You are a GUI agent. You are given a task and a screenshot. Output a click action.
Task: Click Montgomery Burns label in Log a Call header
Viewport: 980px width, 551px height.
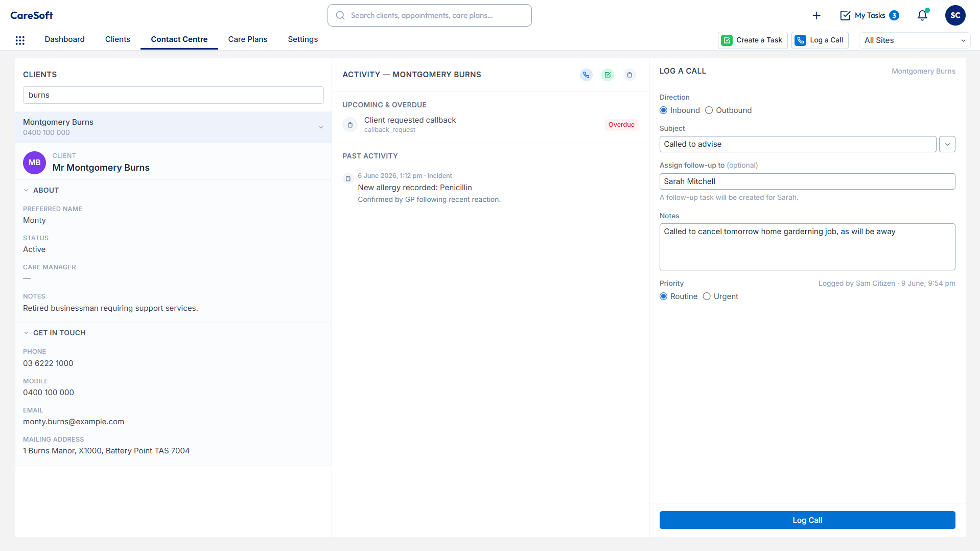pyautogui.click(x=923, y=71)
